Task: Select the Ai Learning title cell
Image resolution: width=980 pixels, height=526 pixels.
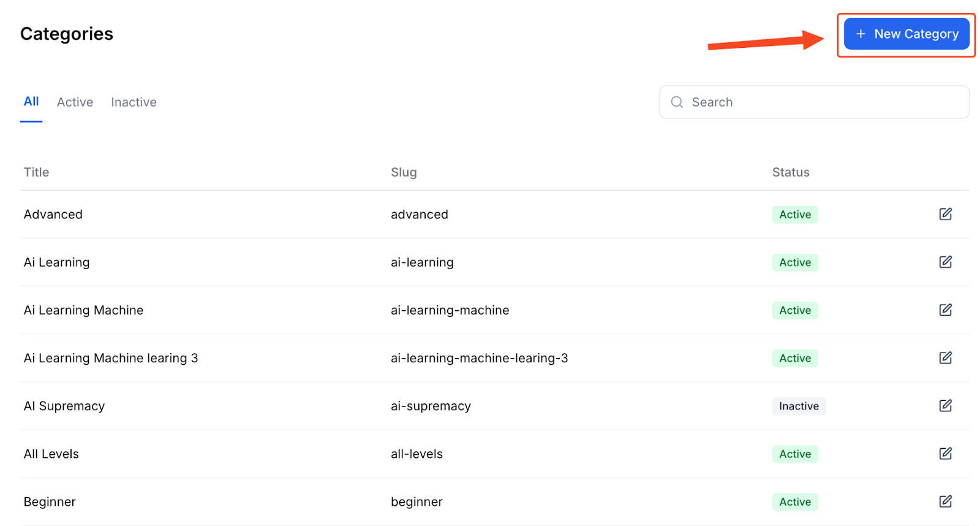Action: 56,262
